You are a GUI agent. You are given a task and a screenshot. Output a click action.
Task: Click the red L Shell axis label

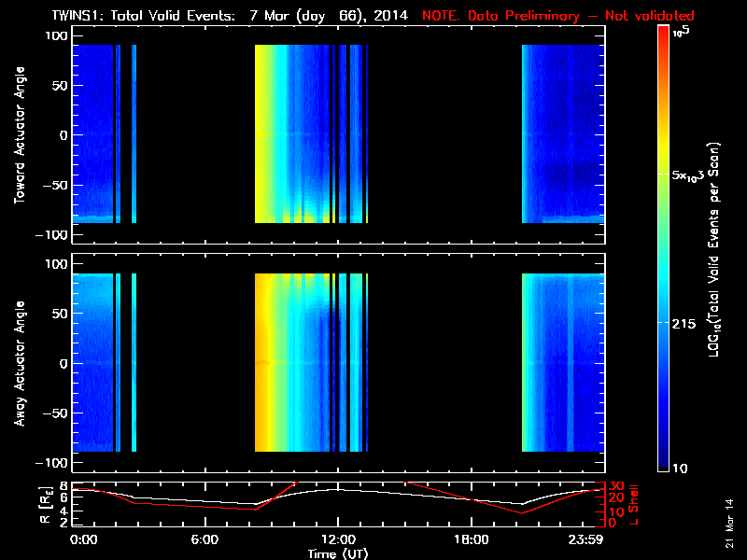click(636, 501)
